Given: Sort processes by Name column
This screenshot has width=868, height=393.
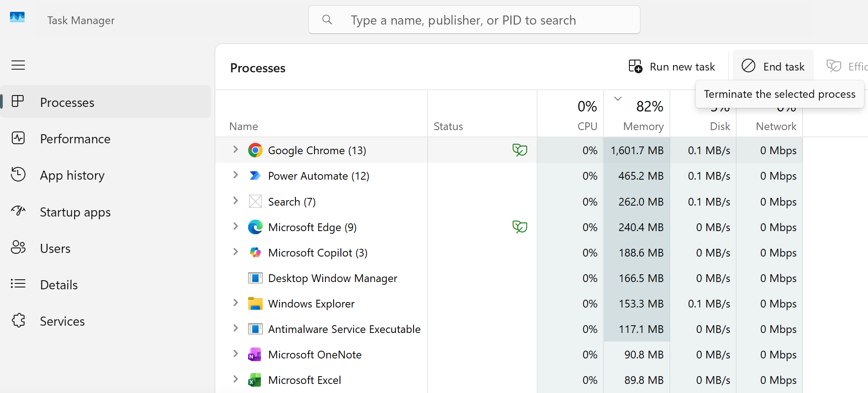Looking at the screenshot, I should (x=321, y=114).
